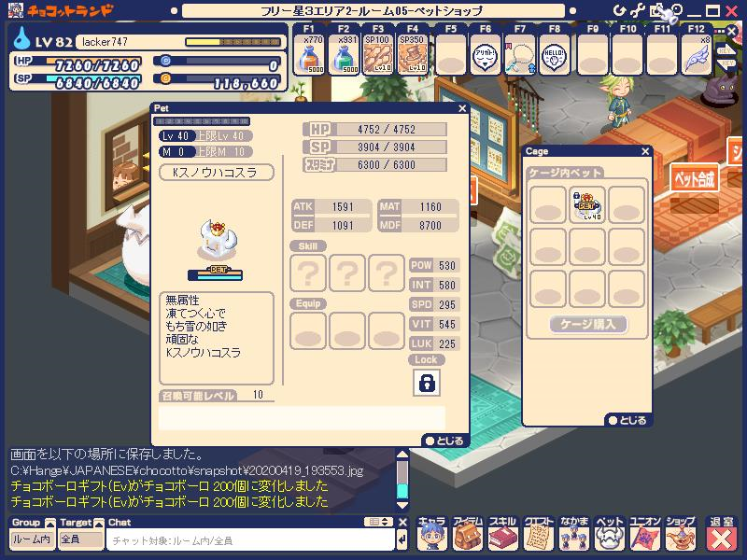
Task: Click とじる in the Cage window
Action: [x=627, y=420]
